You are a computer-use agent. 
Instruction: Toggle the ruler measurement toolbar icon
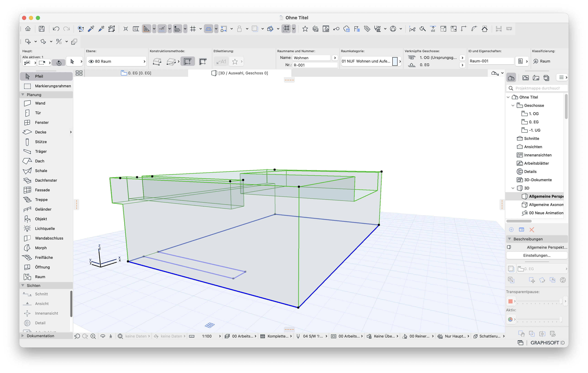[x=136, y=29]
